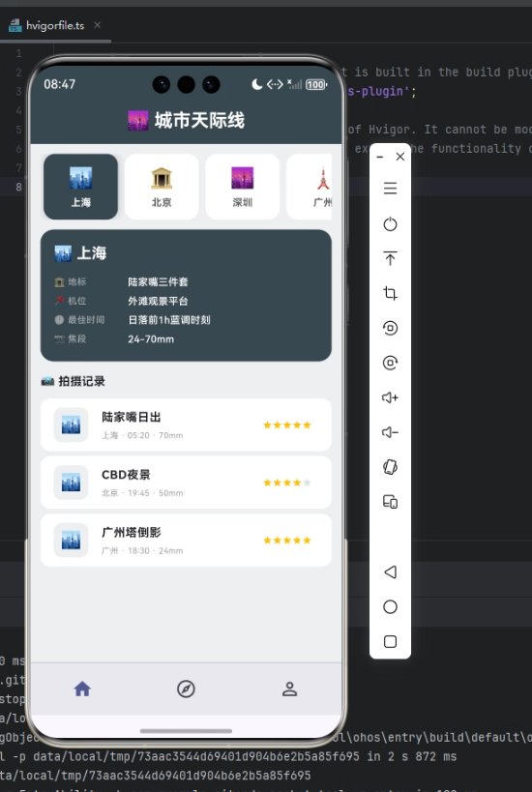The height and width of the screenshot is (792, 532).
Task: Open the CBD夜景 shooting record
Action: coord(186,483)
